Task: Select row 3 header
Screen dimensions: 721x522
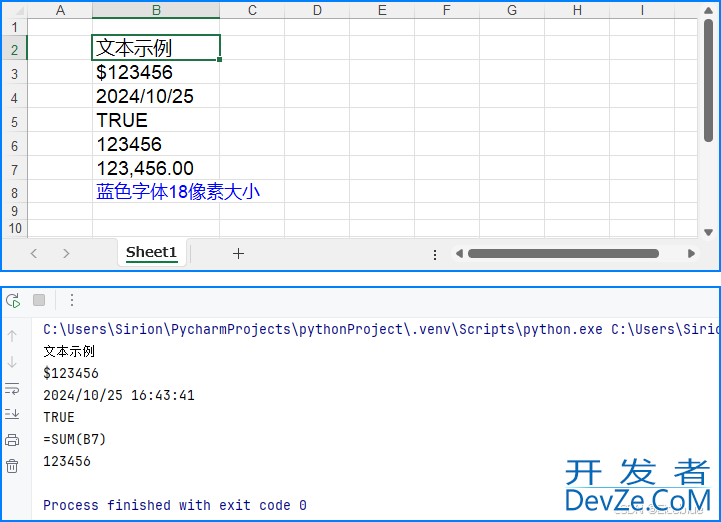Action: tap(15, 73)
